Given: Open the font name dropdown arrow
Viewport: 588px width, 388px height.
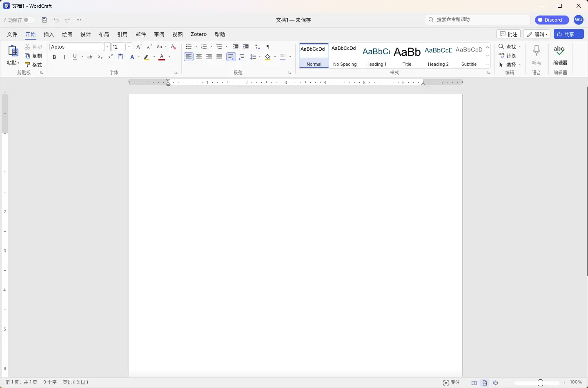Looking at the screenshot, I should 107,47.
